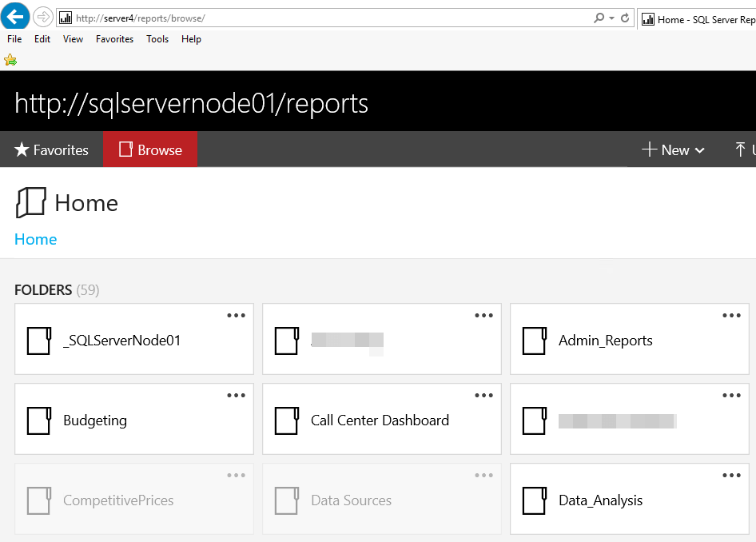The height and width of the screenshot is (542, 756).
Task: Refresh the page with the reload icon
Action: pos(625,18)
